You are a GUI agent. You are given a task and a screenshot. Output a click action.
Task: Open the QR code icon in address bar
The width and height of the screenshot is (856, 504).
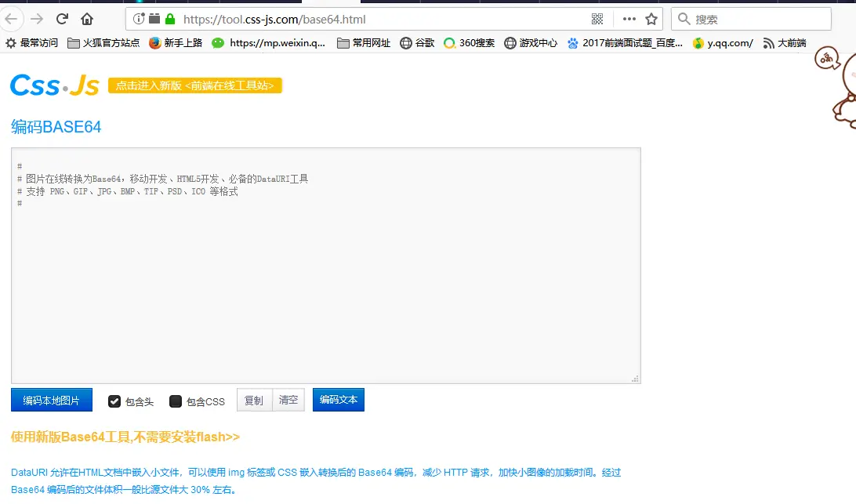click(597, 19)
